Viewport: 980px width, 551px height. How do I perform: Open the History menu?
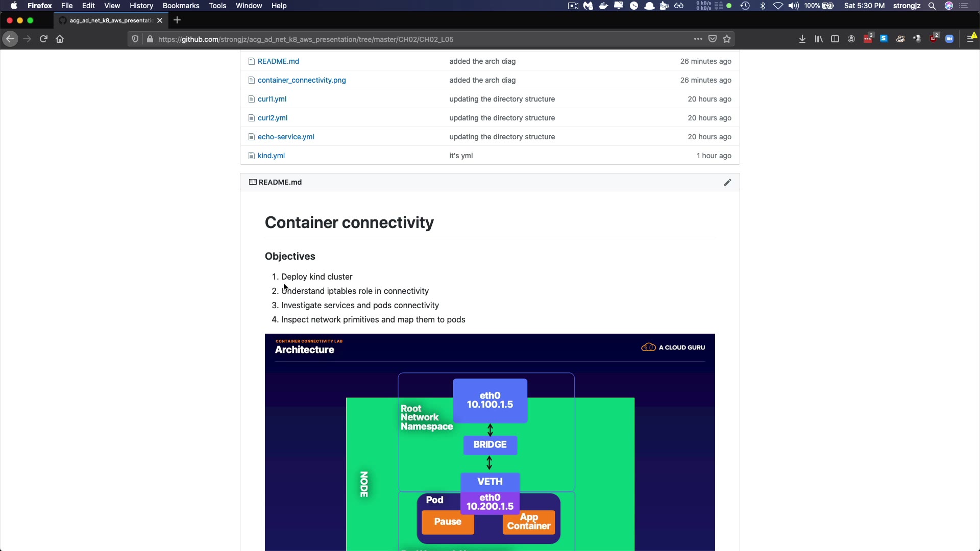[x=141, y=6]
